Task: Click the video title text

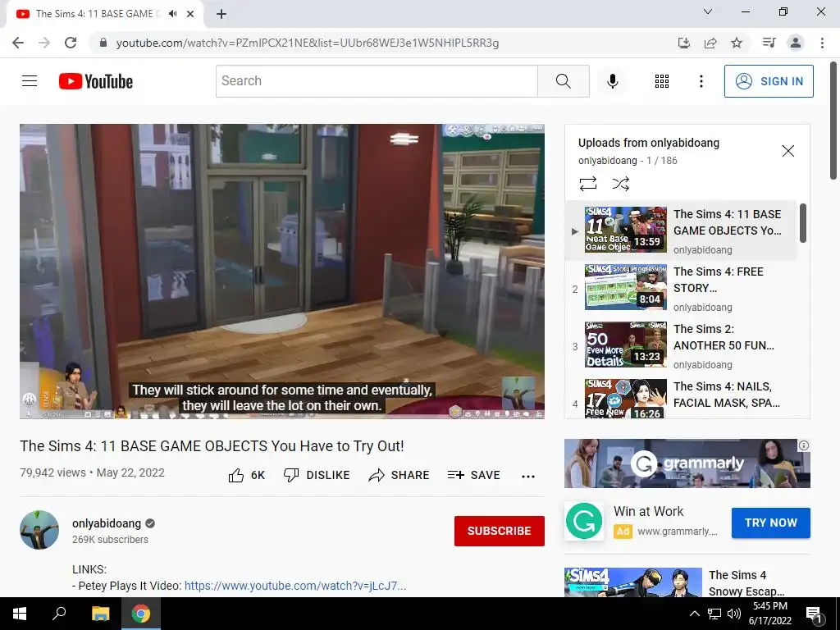Action: click(212, 446)
